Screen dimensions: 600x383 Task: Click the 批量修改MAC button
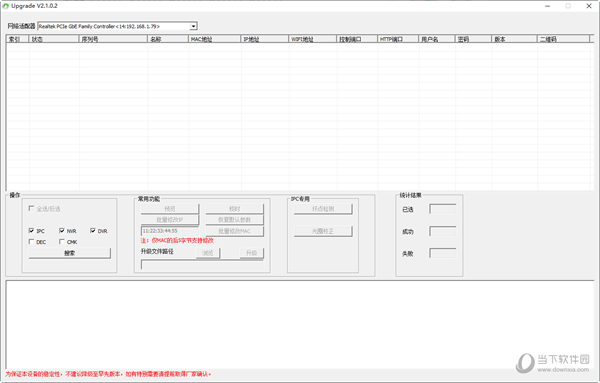pos(235,231)
